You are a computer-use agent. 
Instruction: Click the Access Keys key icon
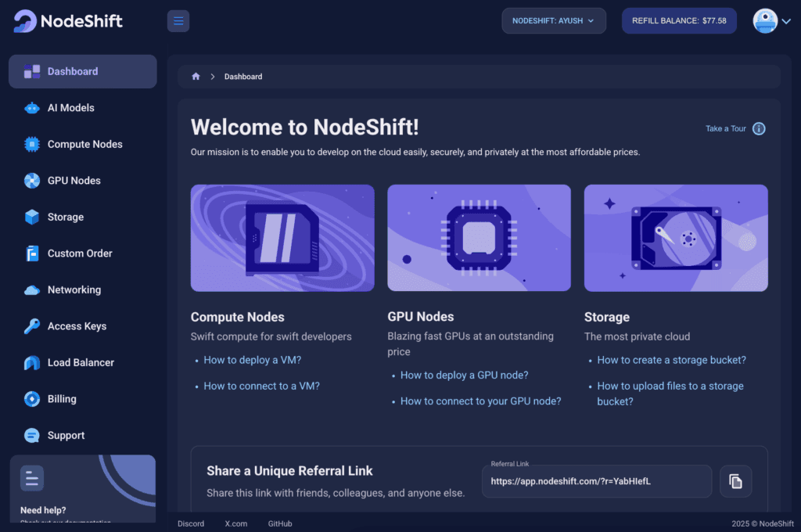coord(31,326)
